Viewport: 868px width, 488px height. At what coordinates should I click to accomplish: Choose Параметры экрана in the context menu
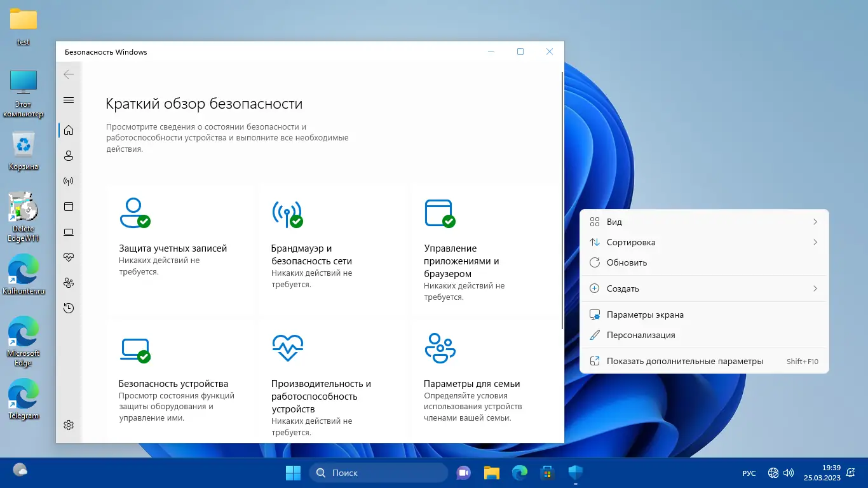pos(704,315)
